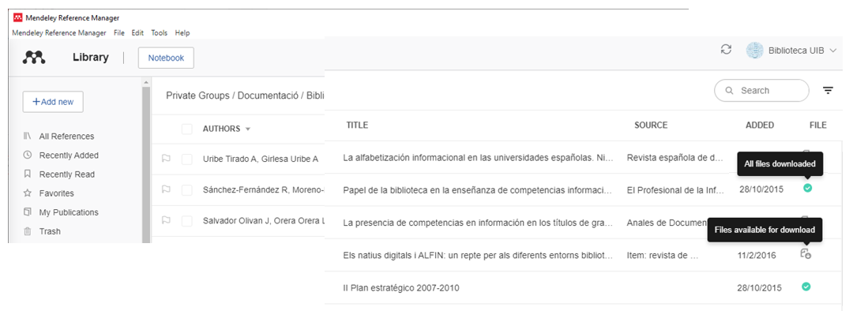The height and width of the screenshot is (311, 868).
Task: Open the File menu
Action: click(x=119, y=32)
